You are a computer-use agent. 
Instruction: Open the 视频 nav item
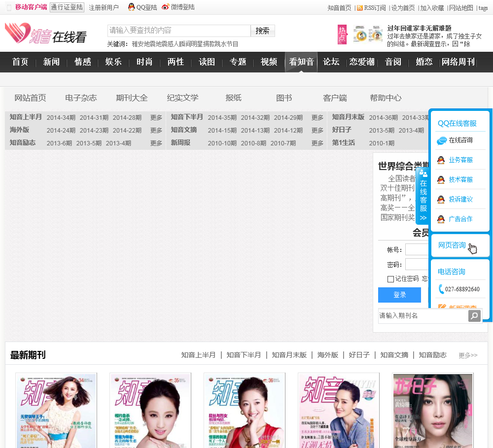[269, 62]
